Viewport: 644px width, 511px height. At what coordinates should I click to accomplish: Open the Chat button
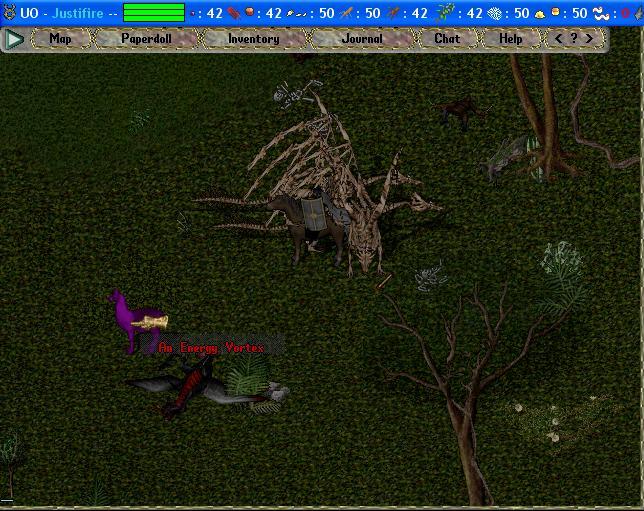click(447, 39)
